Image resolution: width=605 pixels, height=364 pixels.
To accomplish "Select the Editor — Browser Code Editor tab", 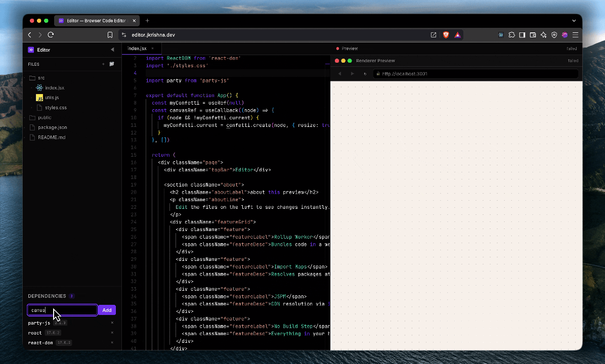I will (x=98, y=21).
